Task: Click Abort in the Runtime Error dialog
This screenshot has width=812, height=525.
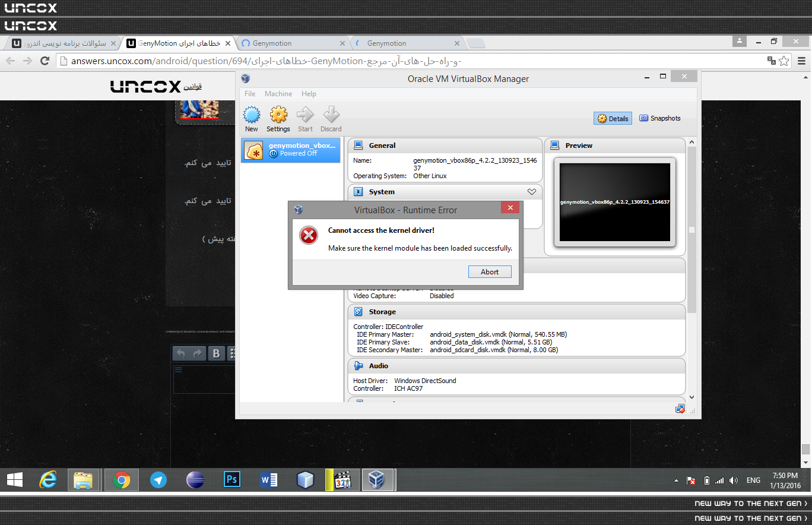Action: coord(490,271)
